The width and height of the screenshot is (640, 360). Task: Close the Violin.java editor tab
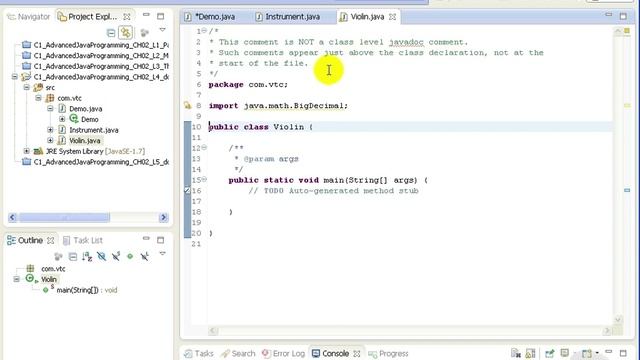click(x=392, y=17)
